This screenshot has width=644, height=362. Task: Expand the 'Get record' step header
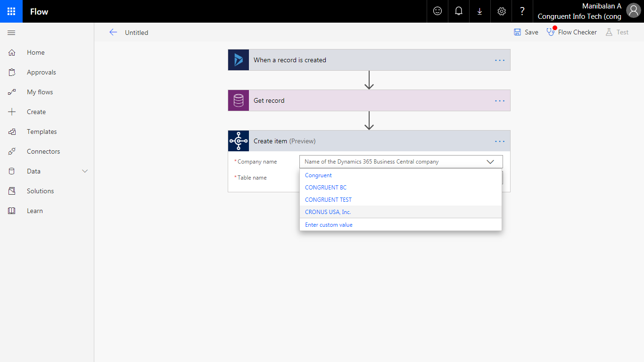(x=369, y=100)
